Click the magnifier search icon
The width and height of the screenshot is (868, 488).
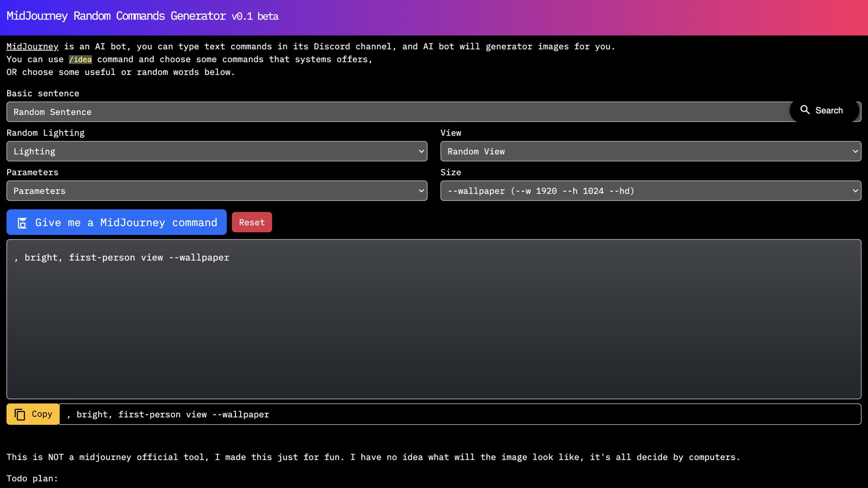click(805, 110)
